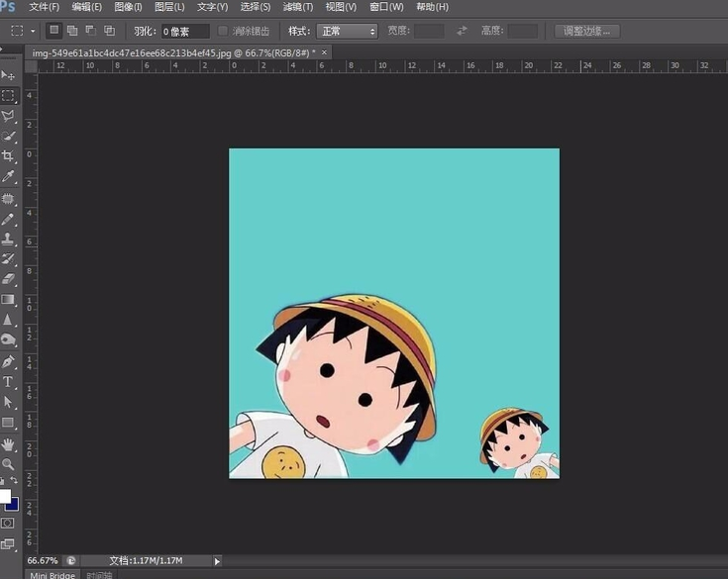
Task: Switch to the 时间轴 tab
Action: point(99,575)
